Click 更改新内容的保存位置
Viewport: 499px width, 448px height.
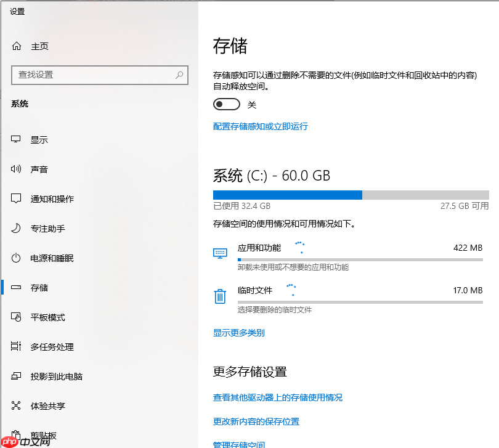(x=258, y=422)
